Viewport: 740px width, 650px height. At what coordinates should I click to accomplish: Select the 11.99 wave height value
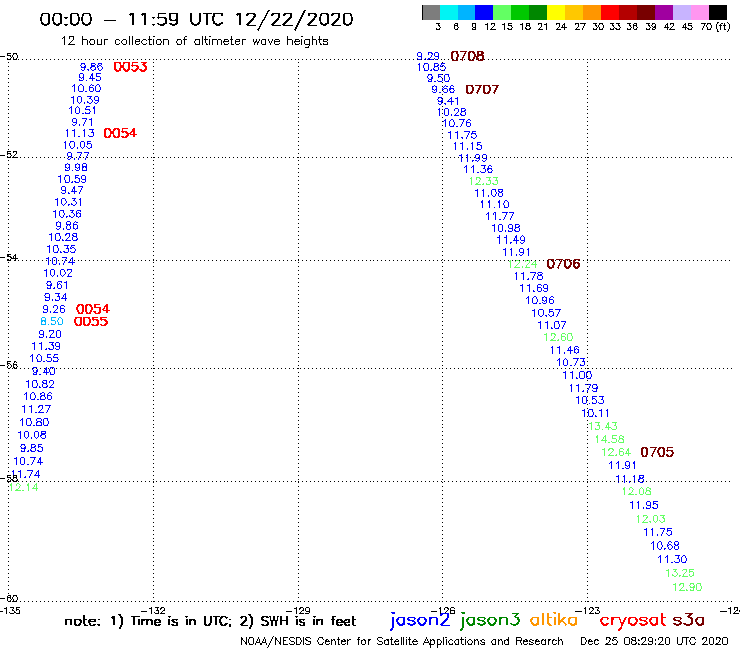473,158
